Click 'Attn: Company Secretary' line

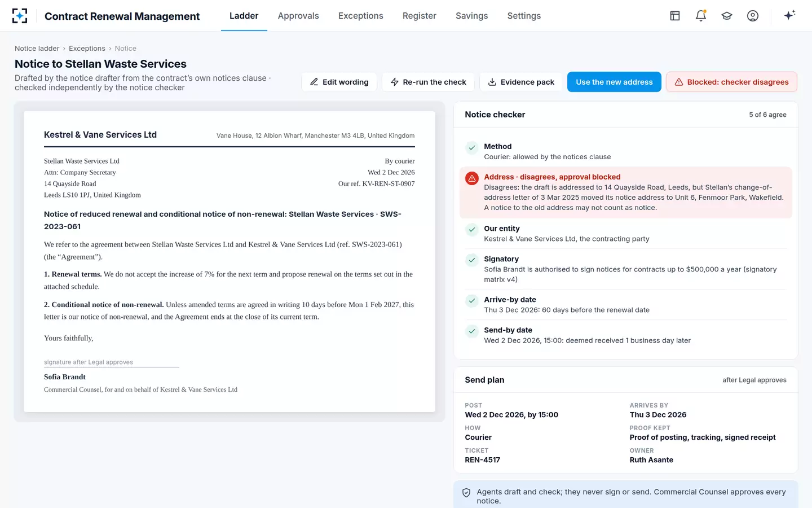(x=80, y=172)
